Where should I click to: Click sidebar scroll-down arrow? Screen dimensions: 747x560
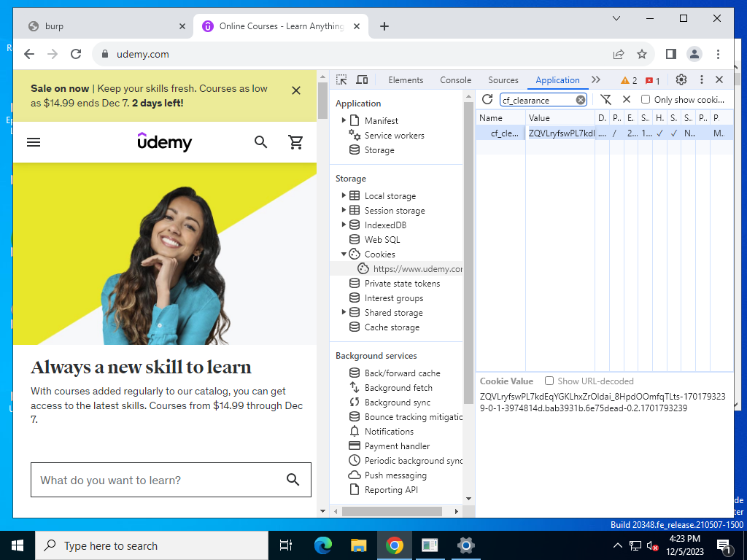(468, 499)
